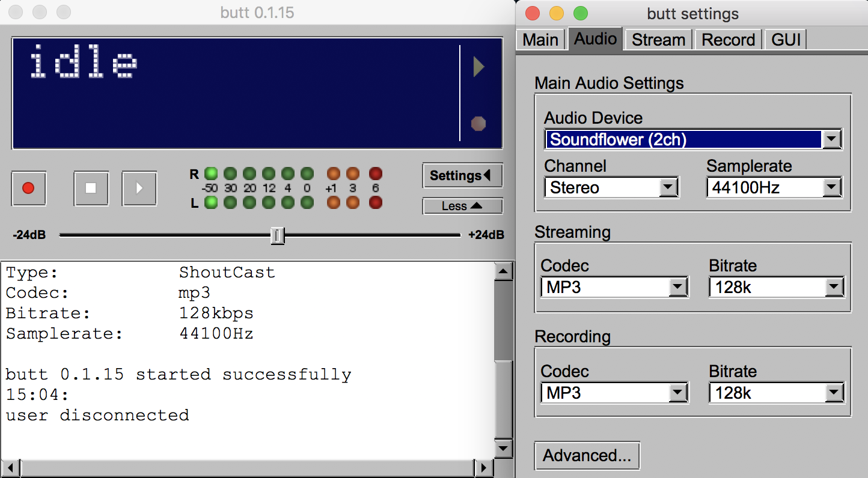Click the +24dB gain label
This screenshot has width=868, height=478.
click(486, 235)
